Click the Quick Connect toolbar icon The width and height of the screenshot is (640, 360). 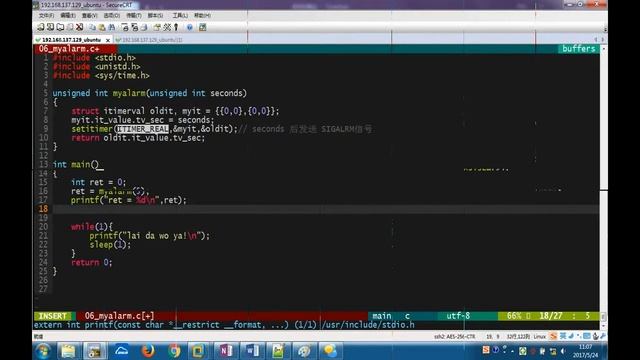point(50,27)
